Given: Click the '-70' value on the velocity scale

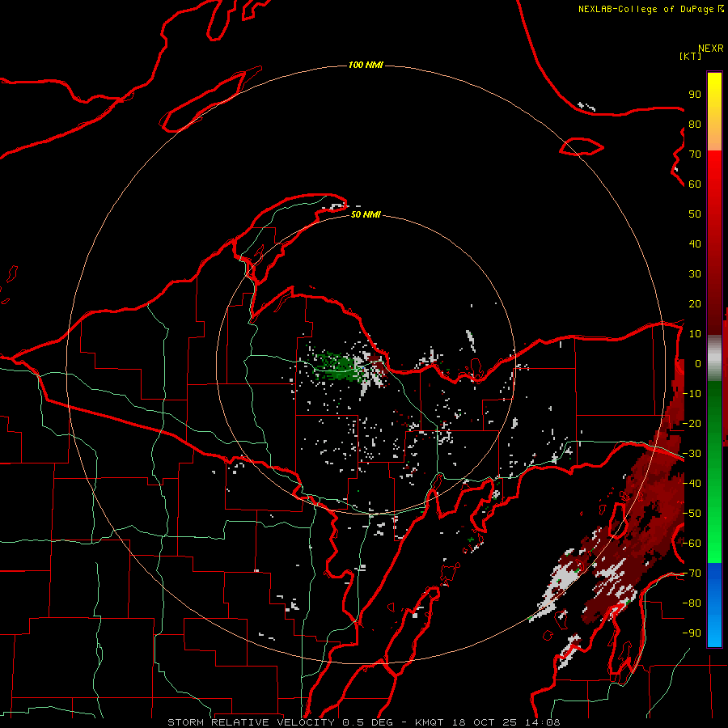Looking at the screenshot, I should pos(692,574).
